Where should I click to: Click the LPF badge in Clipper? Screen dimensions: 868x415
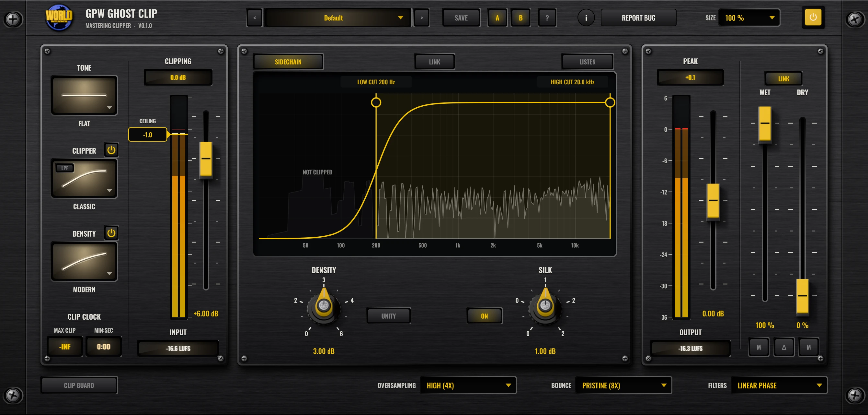coord(65,168)
